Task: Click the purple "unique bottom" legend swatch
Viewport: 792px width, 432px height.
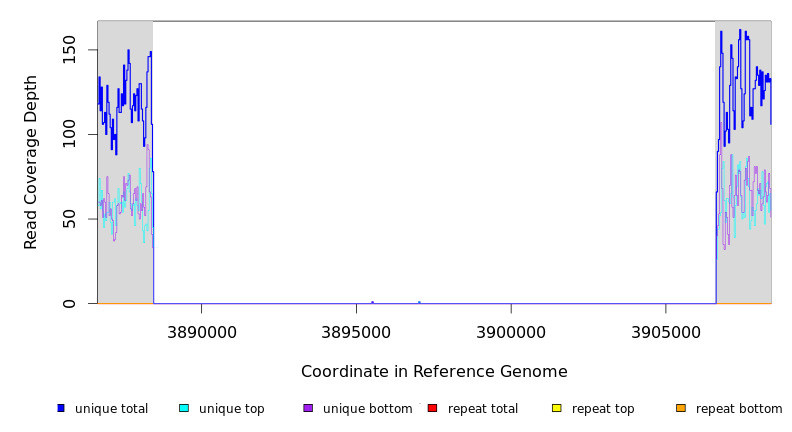Action: [x=308, y=408]
